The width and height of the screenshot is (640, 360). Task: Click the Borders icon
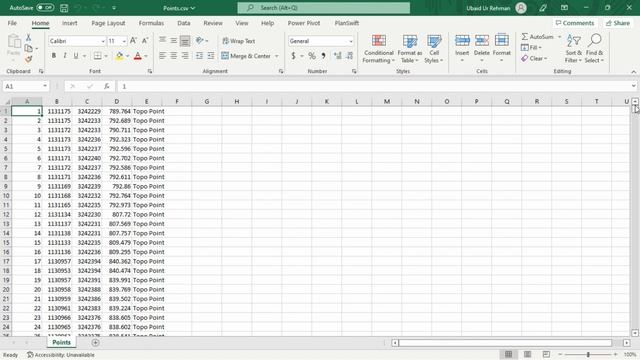(98, 56)
